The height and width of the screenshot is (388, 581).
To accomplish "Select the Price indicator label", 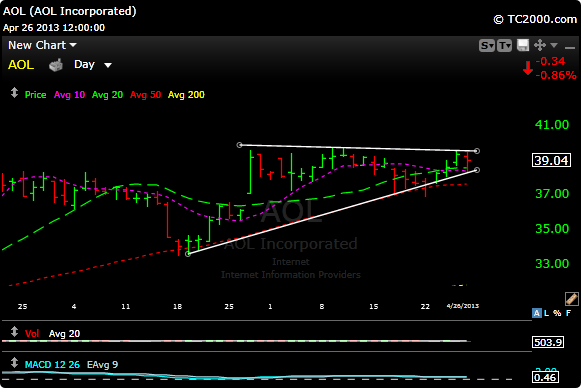I will coord(36,95).
